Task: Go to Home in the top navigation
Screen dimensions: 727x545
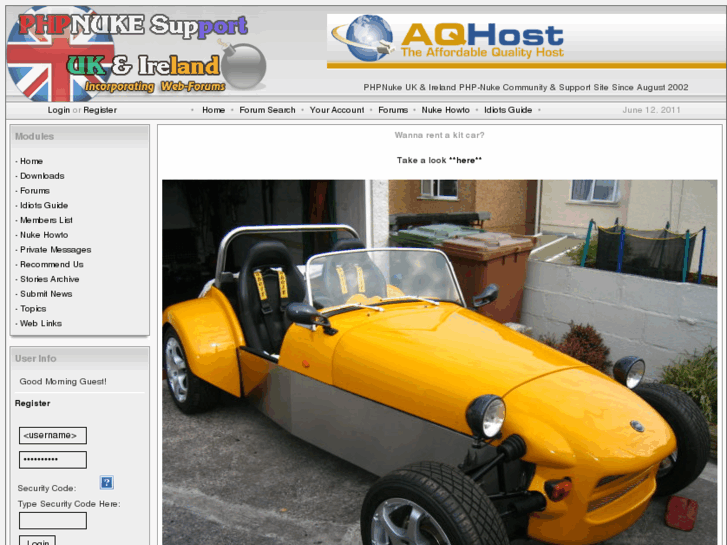Action: click(x=213, y=110)
